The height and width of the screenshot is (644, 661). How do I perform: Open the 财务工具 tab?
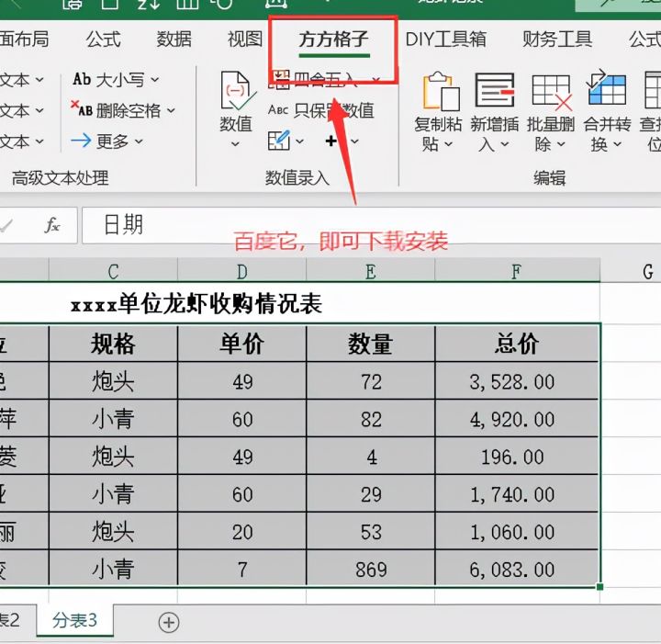click(557, 40)
